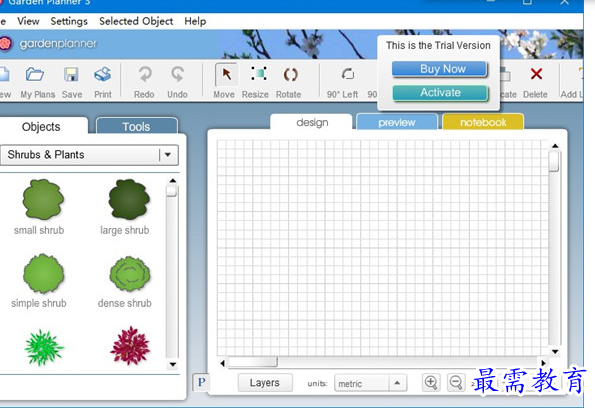The image size is (595, 412).
Task: Open My Plans folder icon
Action: tap(35, 74)
